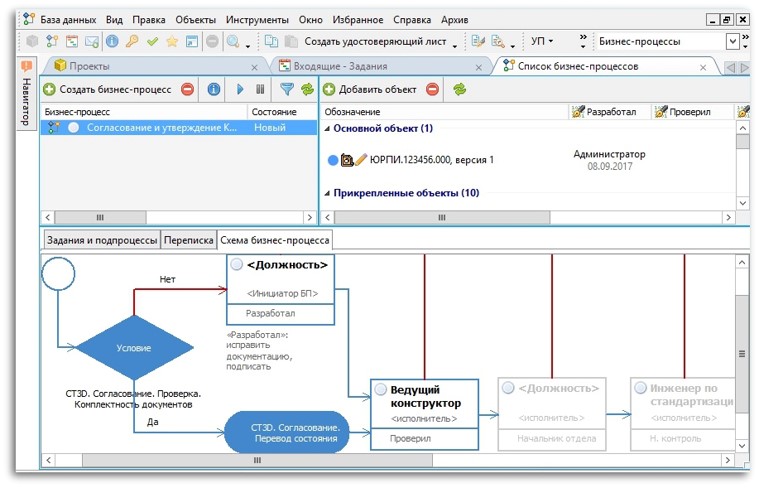Click the green checkmark toolbar icon
The image size is (759, 488).
tap(152, 42)
